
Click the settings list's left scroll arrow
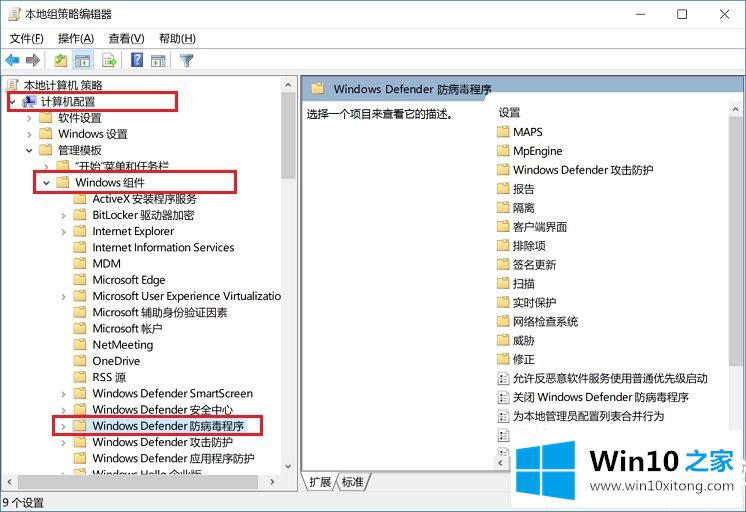tap(501, 463)
